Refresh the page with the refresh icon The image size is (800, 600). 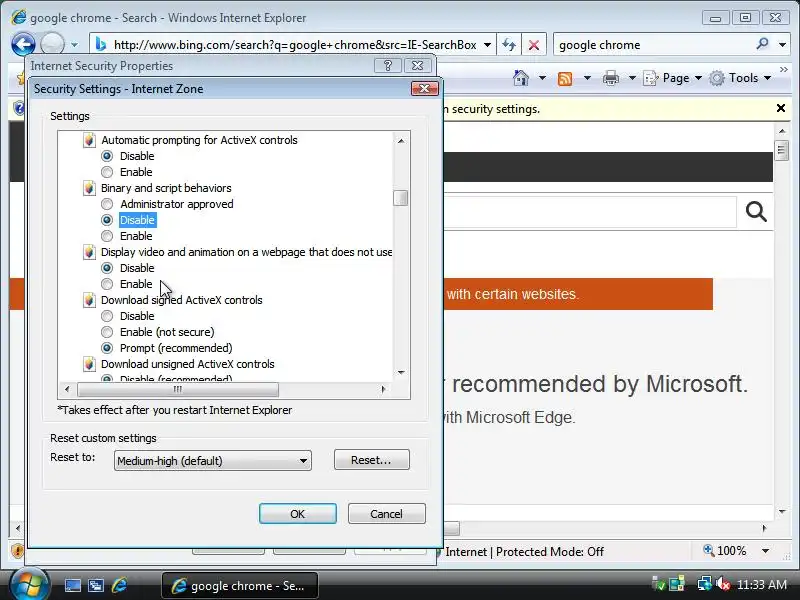pyautogui.click(x=509, y=45)
